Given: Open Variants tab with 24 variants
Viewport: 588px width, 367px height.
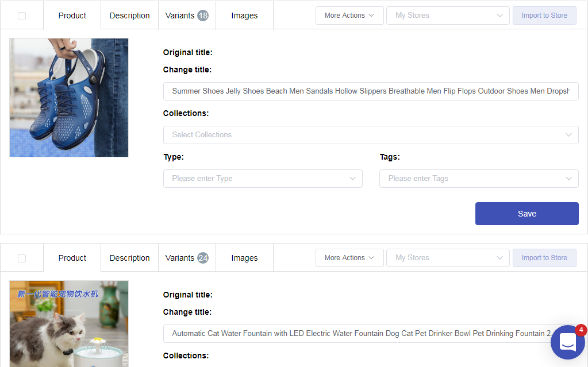Looking at the screenshot, I should point(186,258).
